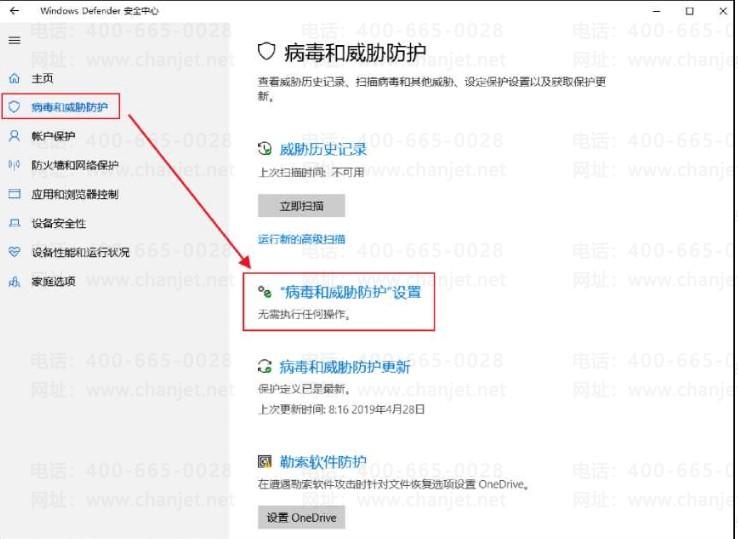Click the 上次扫描时间: 不可用 text
Screen dimensions: 738x539
(x=311, y=172)
